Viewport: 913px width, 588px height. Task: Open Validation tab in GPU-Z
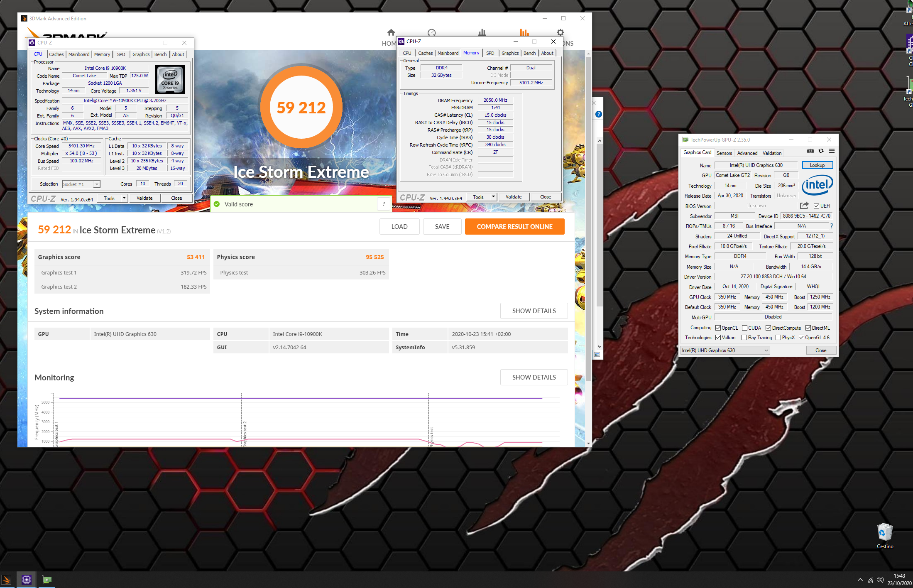pyautogui.click(x=772, y=153)
